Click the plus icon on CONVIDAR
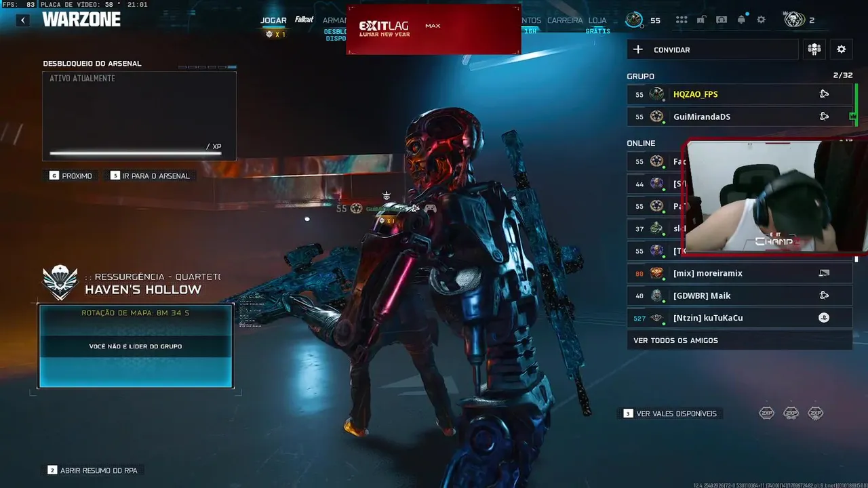The width and height of the screenshot is (868, 488). coord(638,49)
